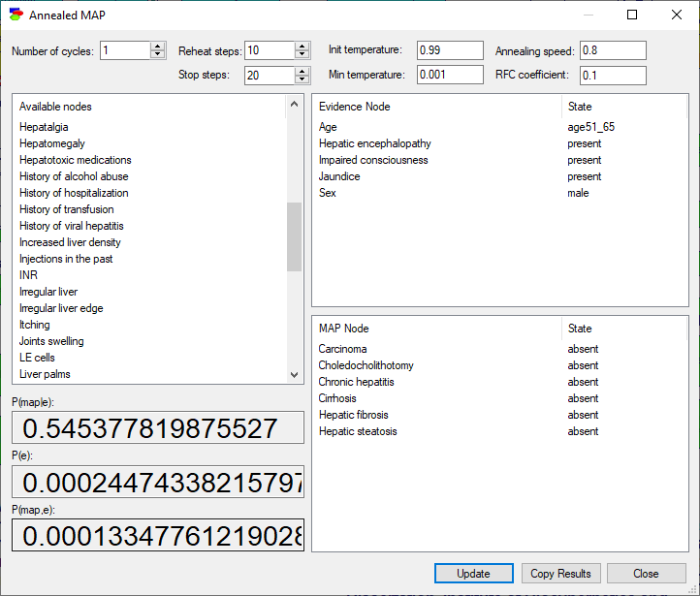Select INR in available nodes

tap(28, 275)
